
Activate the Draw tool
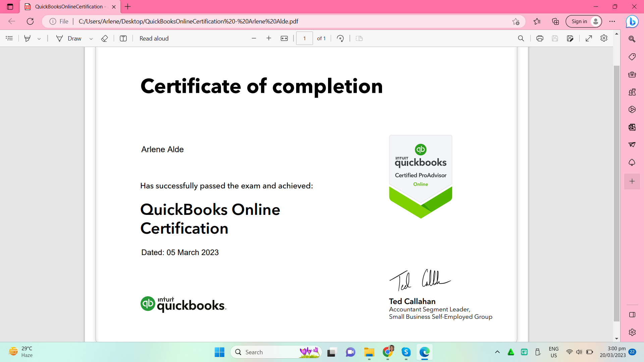pyautogui.click(x=69, y=38)
